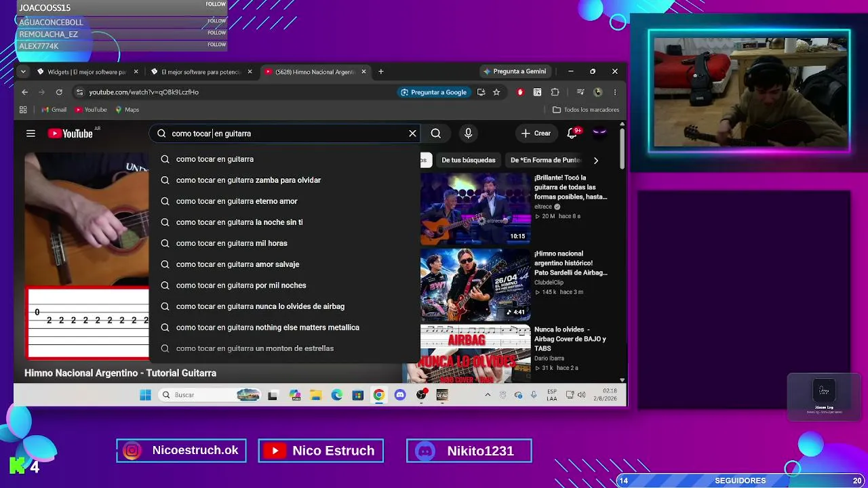The height and width of the screenshot is (488, 868).
Task: Select the youtube.com address bar URL
Action: pos(144,92)
